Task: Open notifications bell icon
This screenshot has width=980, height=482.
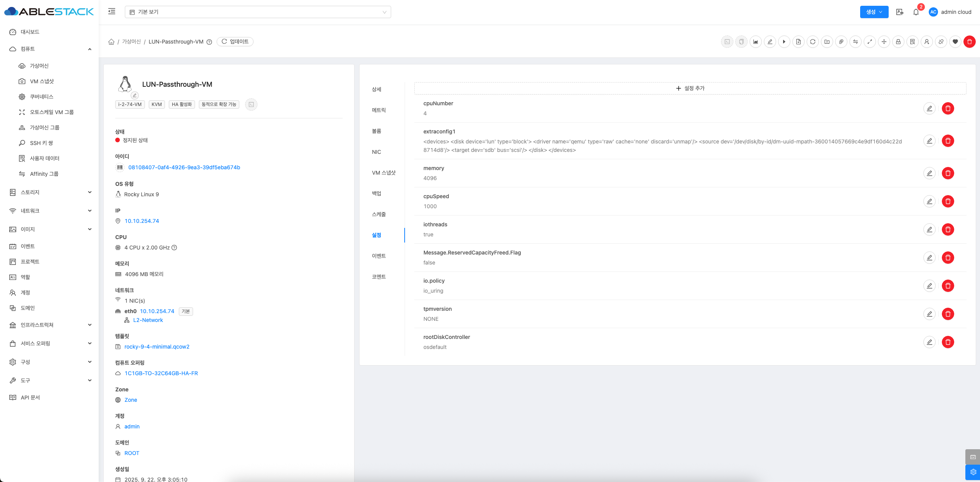Action: [x=916, y=12]
